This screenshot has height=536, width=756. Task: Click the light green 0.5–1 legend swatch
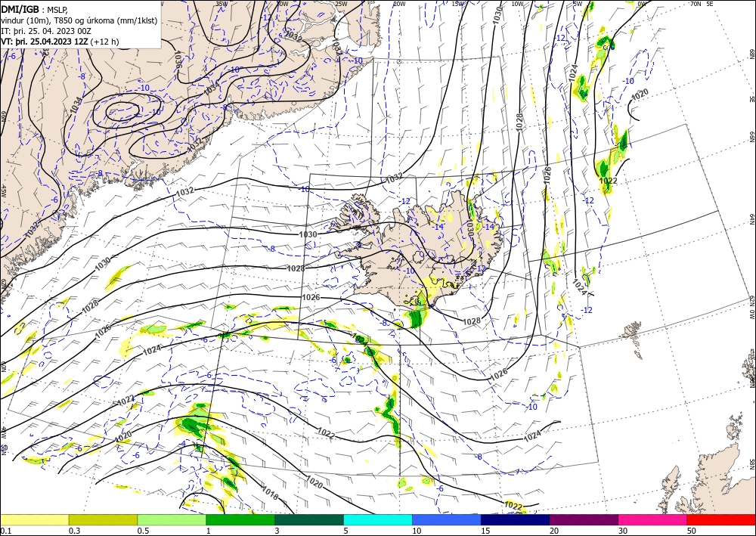[x=172, y=519]
